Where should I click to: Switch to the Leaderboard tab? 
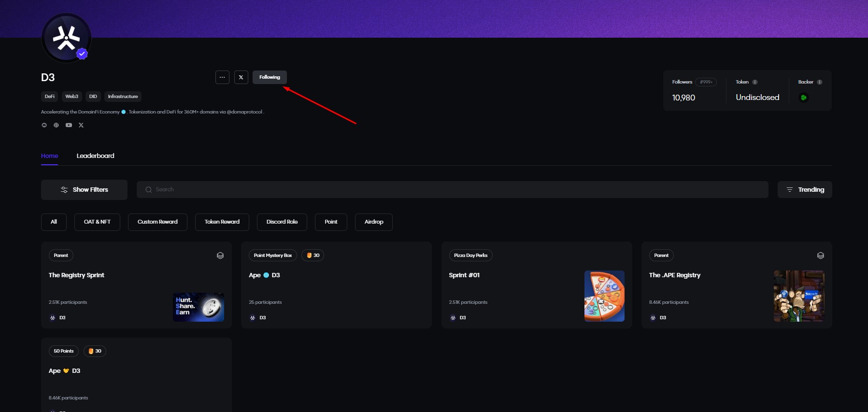coord(95,156)
